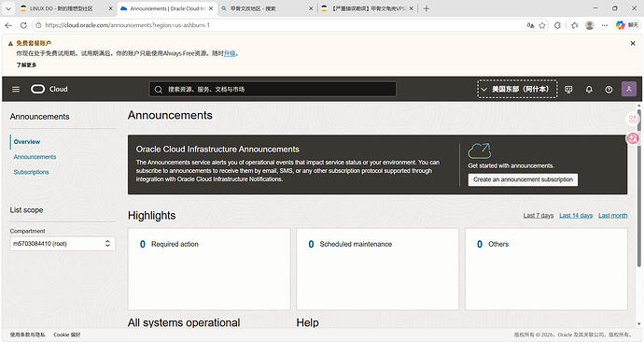Switch to the fourth browser tab
This screenshot has width=644, height=342.
click(368, 8)
